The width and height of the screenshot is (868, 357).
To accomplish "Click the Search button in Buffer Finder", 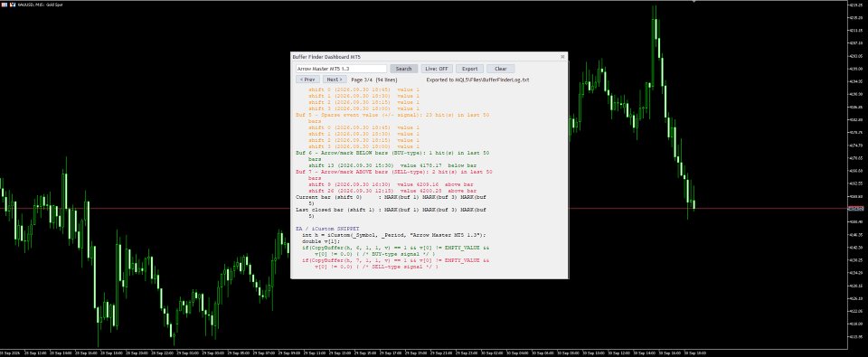I will click(403, 69).
